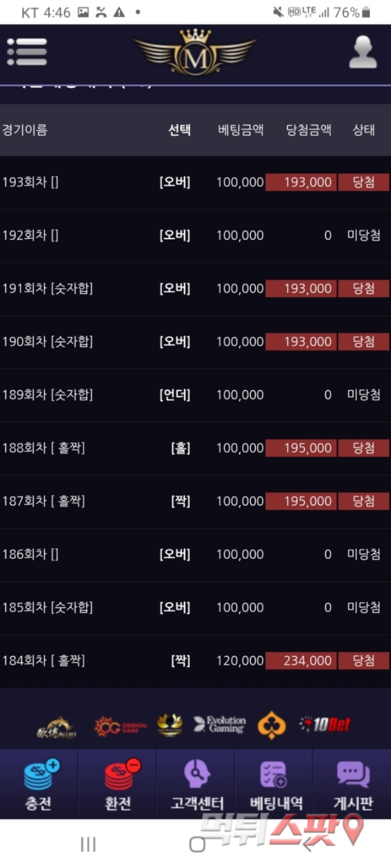The height and width of the screenshot is (868, 391).
Task: Open 게시판 bulletin board
Action: point(352,784)
